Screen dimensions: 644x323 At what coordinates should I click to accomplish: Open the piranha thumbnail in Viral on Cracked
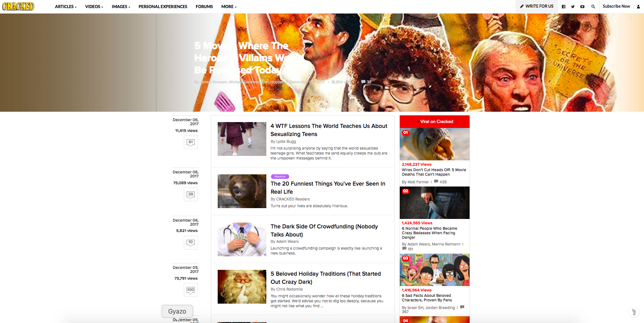point(434,144)
